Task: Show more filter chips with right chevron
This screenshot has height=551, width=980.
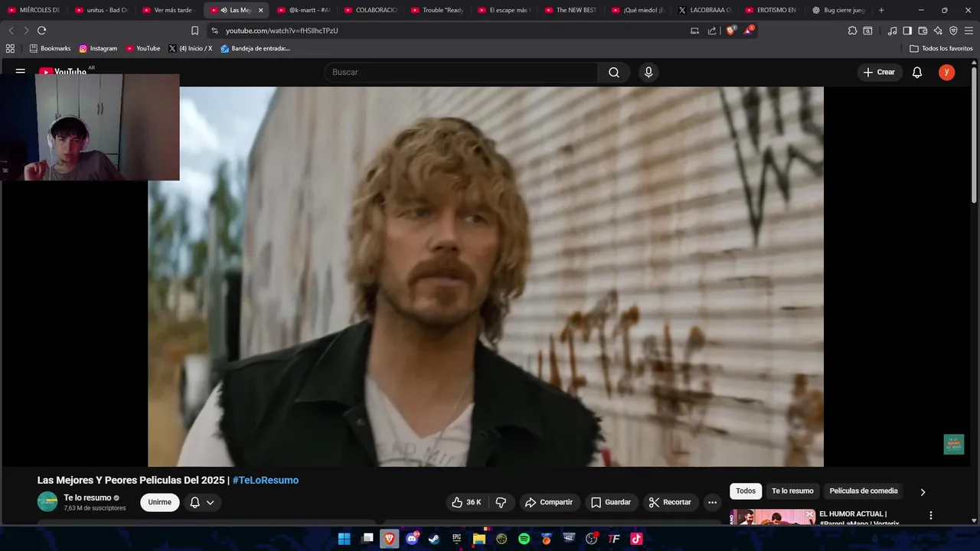Action: click(x=923, y=492)
